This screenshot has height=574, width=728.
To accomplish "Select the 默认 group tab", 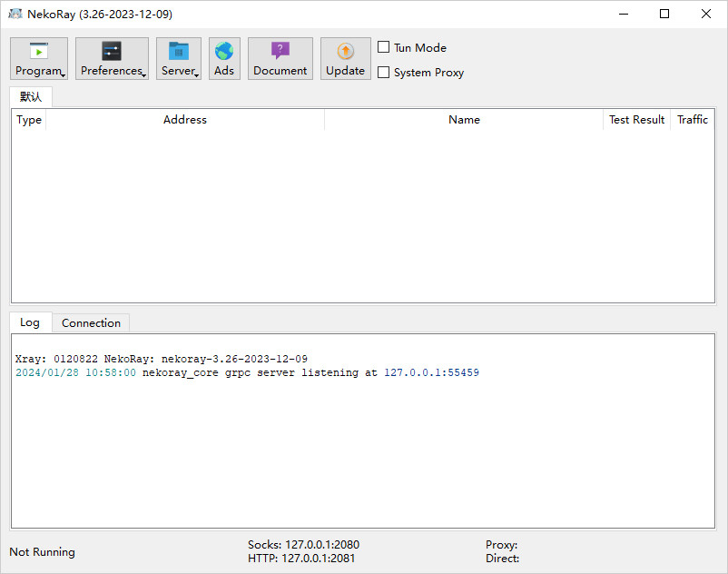I will click(x=31, y=96).
